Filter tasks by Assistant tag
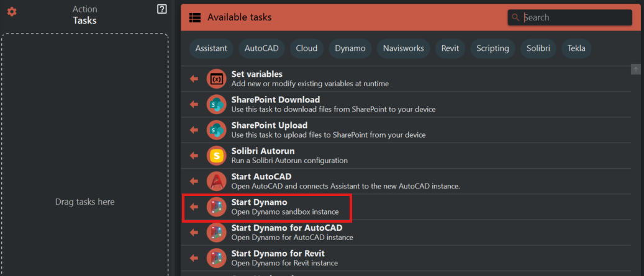Viewport: 644px width, 276px height. pyautogui.click(x=211, y=48)
